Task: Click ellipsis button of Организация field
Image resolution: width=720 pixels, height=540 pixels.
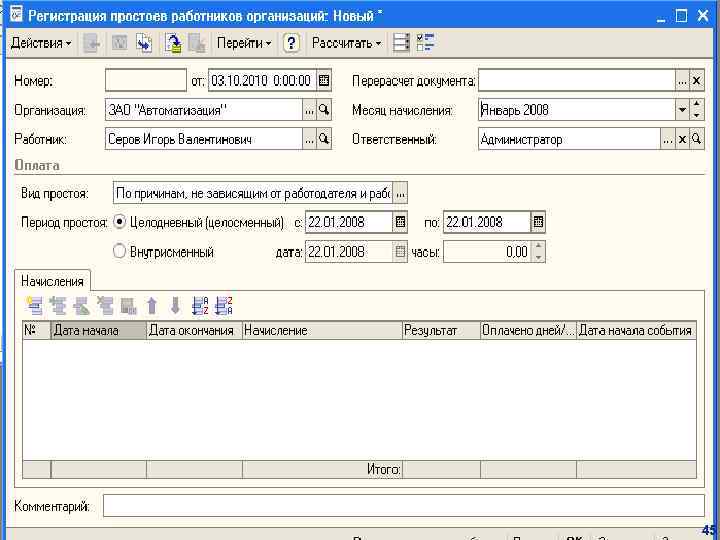Action: coord(309,110)
